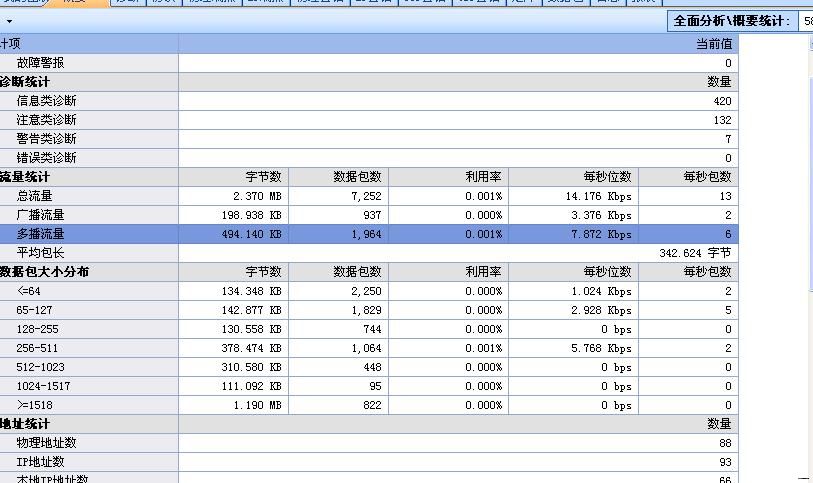Viewport: 813px width, 483px height.
Task: Click the 当前值 column header
Action: (714, 44)
